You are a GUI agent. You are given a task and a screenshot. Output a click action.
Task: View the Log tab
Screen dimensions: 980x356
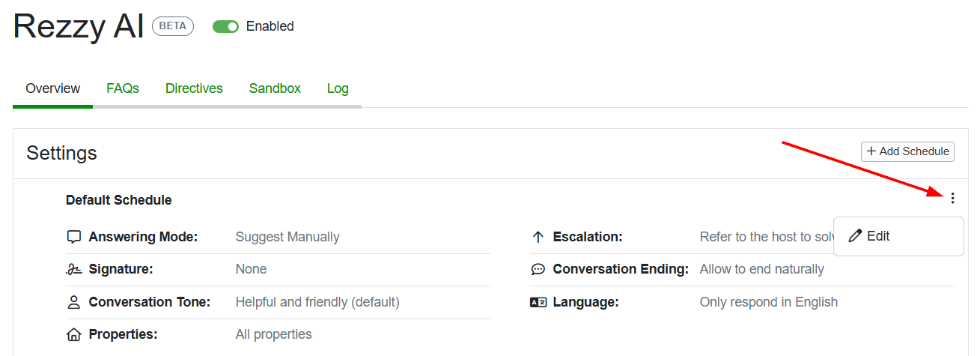338,88
